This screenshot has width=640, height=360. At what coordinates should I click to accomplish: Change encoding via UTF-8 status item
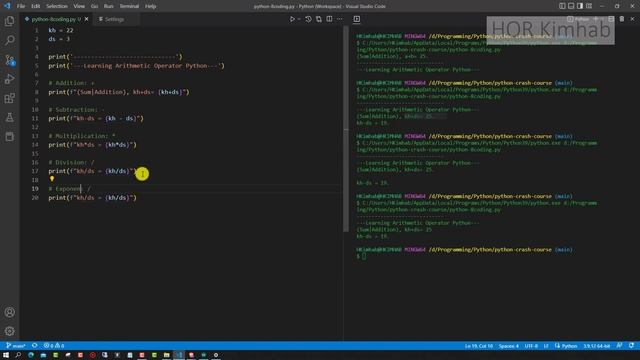pyautogui.click(x=531, y=346)
